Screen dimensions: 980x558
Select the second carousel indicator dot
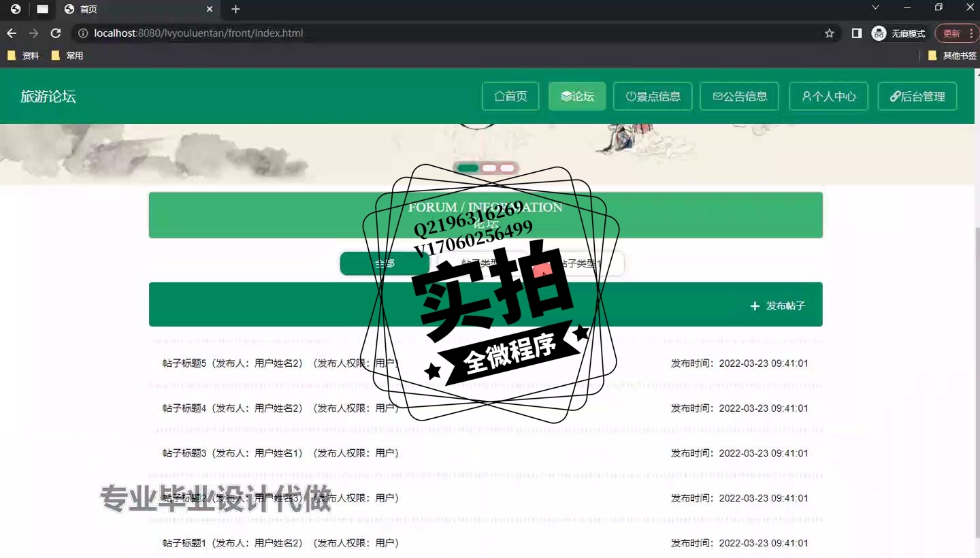(489, 168)
